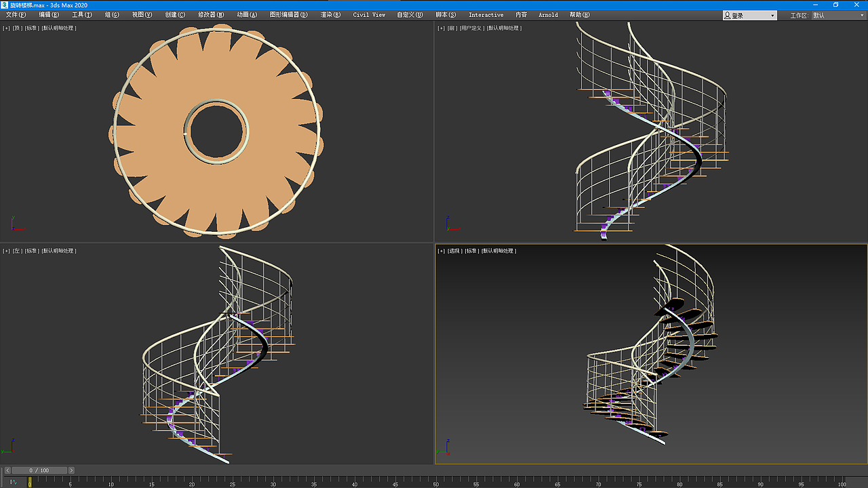Open the 渲染(R) menu

point(331,15)
